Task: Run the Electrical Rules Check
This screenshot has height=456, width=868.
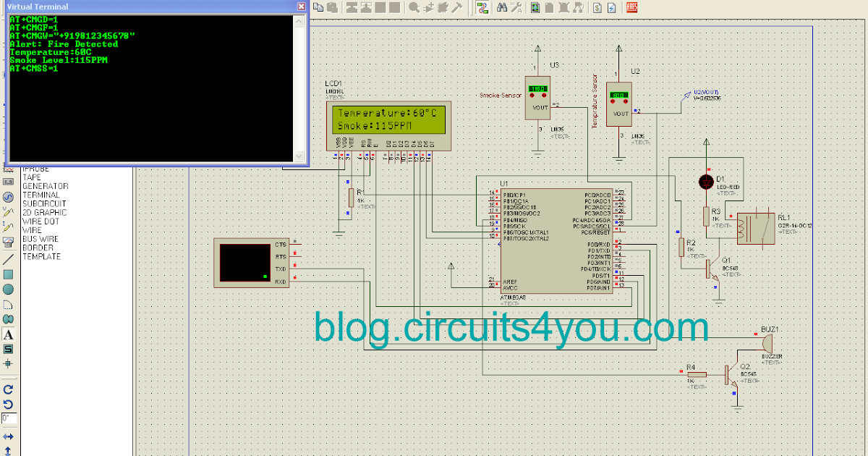Action: (x=612, y=7)
